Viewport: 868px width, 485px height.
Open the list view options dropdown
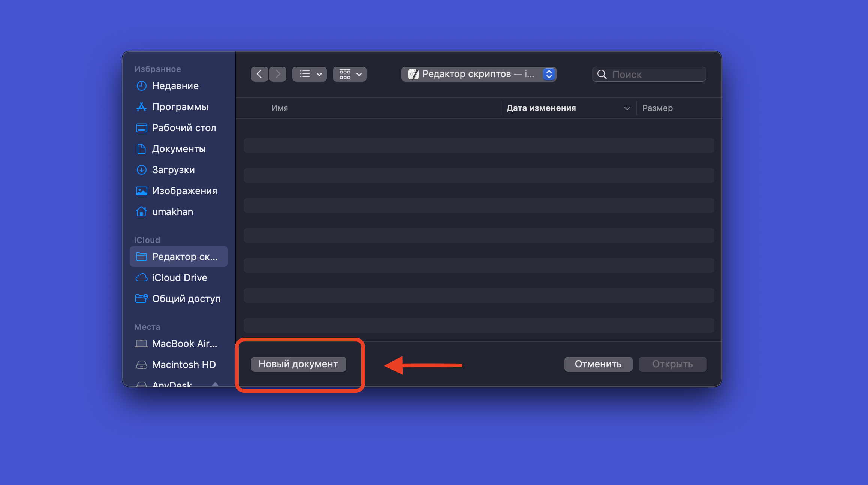pyautogui.click(x=310, y=74)
